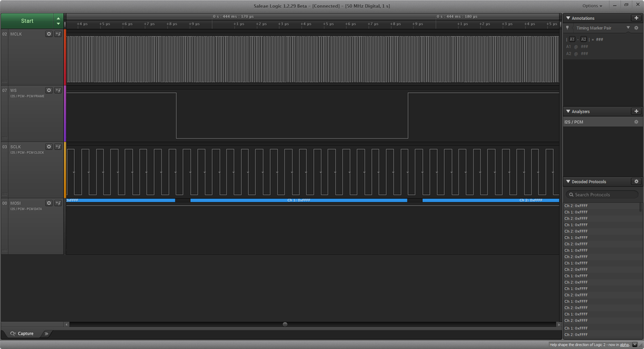Set trigger for MOSI channel
Image resolution: width=644 pixels, height=349 pixels.
[x=58, y=203]
